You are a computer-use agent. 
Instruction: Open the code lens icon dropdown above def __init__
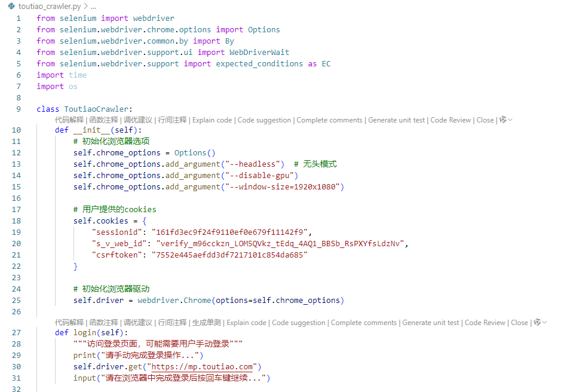[506, 120]
